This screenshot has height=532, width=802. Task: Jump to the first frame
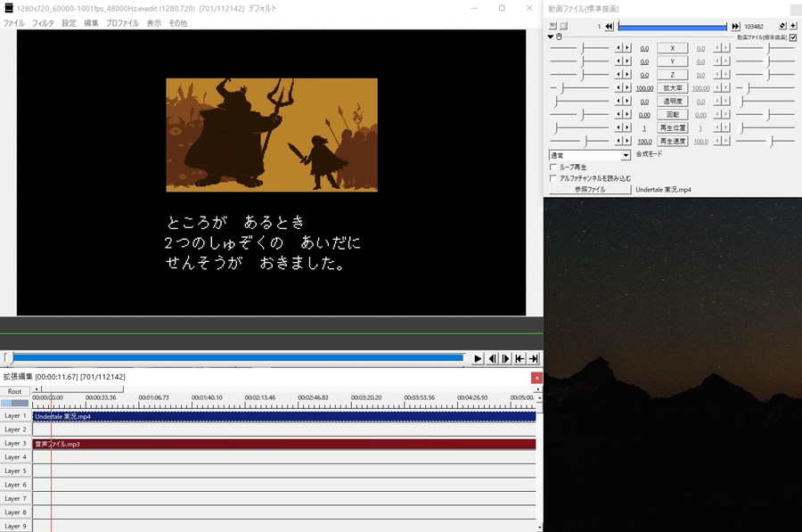click(x=520, y=358)
